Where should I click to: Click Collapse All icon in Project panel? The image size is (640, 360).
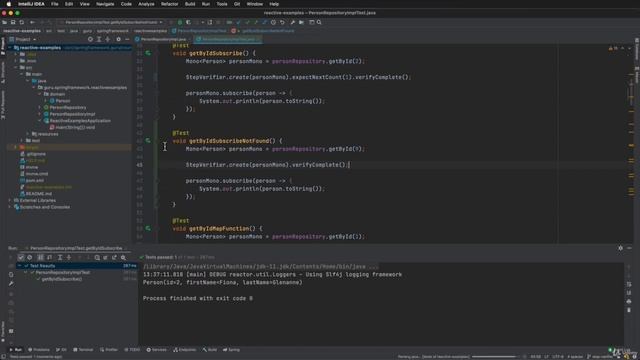point(108,39)
